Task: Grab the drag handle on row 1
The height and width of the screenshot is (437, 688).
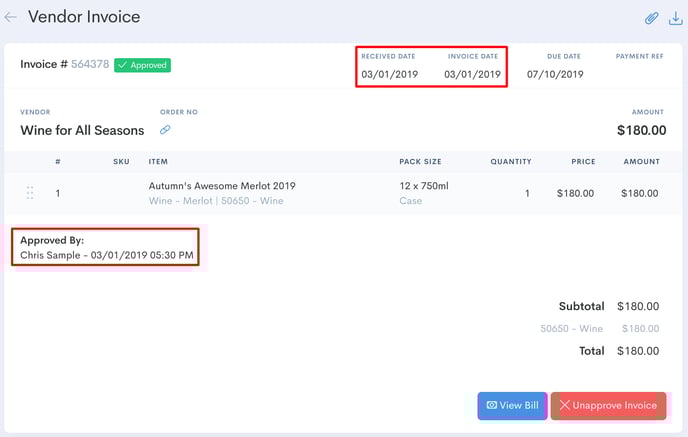Action: coord(30,193)
